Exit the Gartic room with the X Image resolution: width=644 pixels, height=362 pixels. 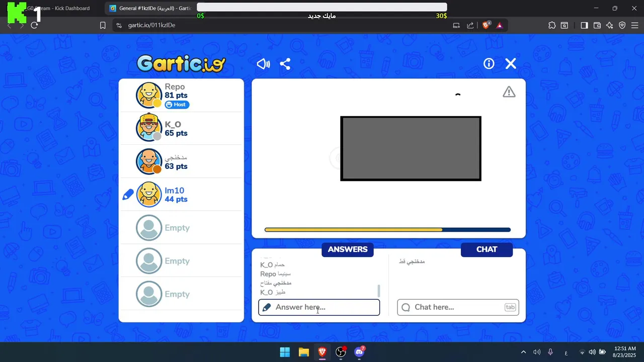click(x=511, y=63)
